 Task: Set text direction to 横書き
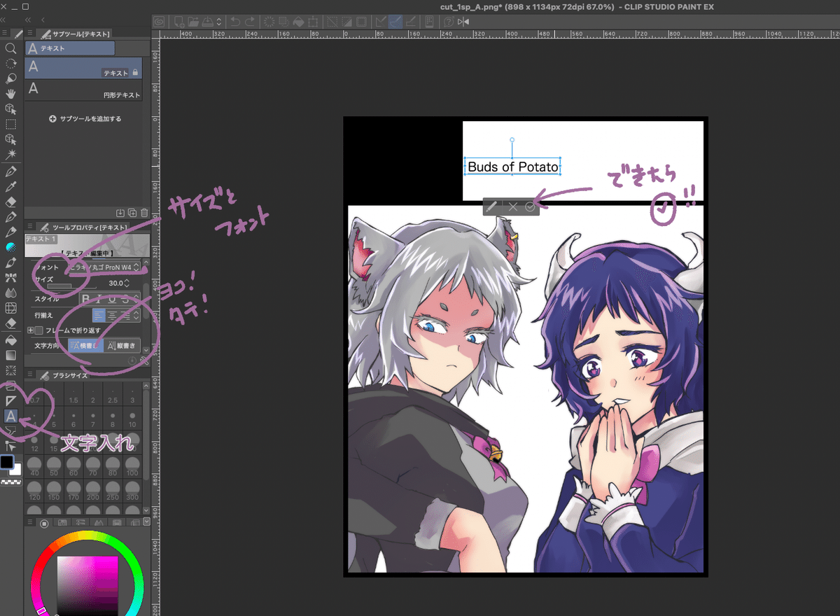pos(85,346)
